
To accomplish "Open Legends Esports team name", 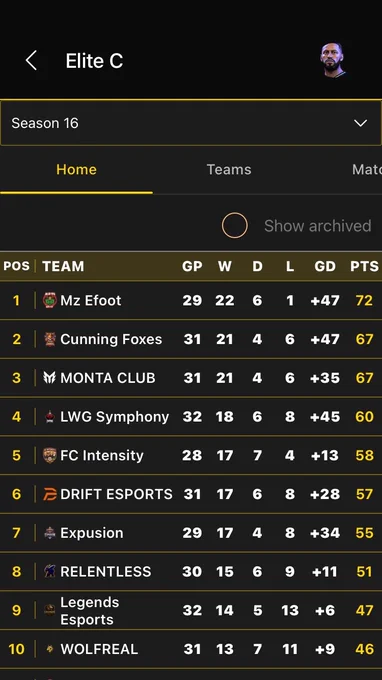I will pos(90,611).
